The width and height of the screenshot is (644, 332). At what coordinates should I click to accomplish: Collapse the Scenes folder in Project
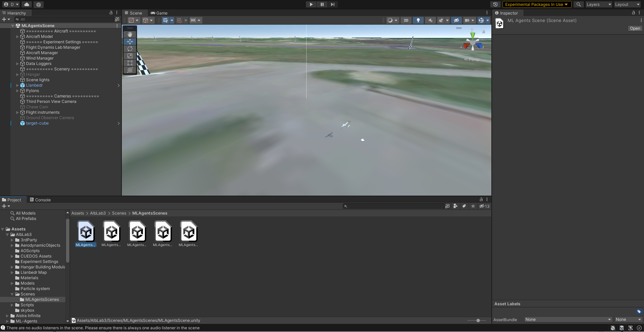coord(12,294)
